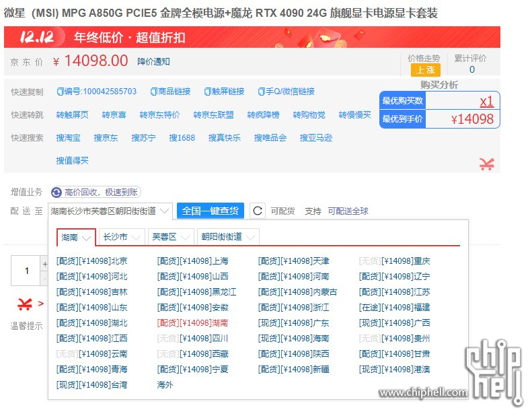Search product via 搜苏宁

pos(143,137)
